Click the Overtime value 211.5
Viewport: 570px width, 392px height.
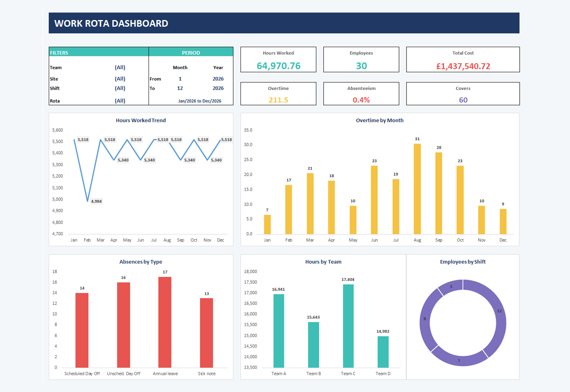tap(278, 100)
